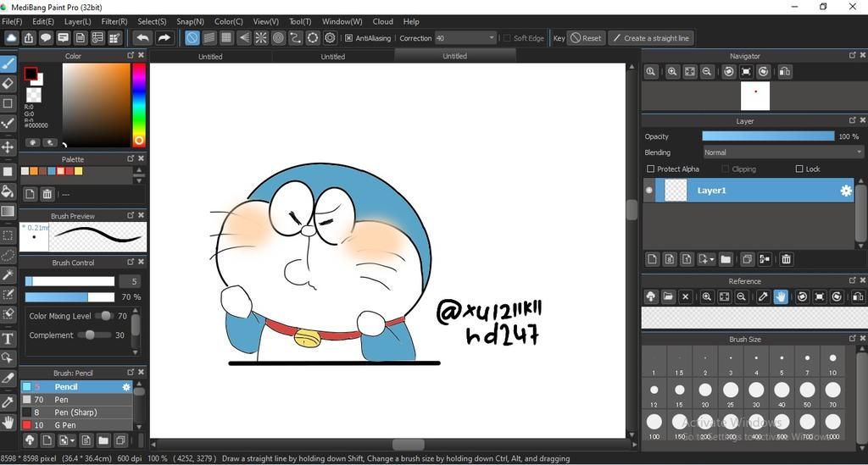Close the Palette panel
This screenshot has height=465, width=868.
pos(142,158)
